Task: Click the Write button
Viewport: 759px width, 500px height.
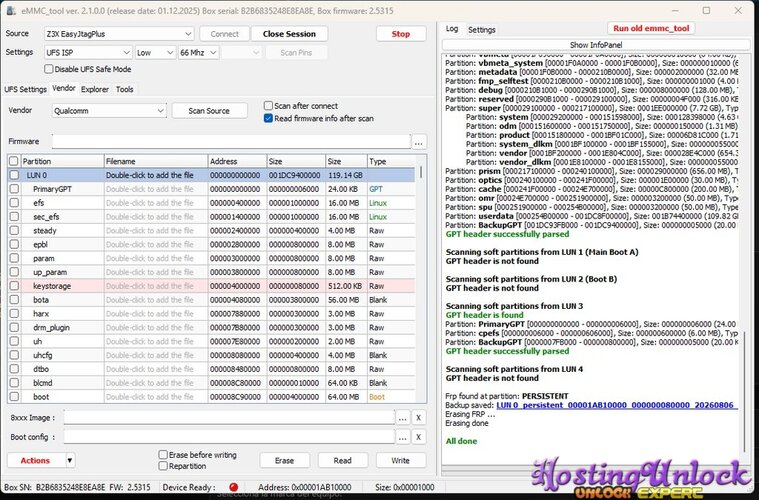Action: tap(401, 460)
